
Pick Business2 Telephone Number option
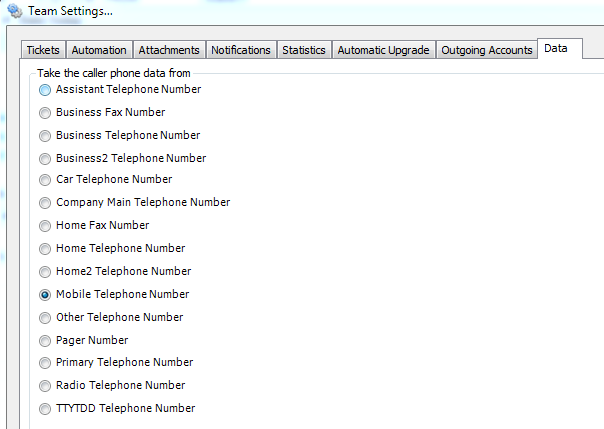click(x=45, y=159)
